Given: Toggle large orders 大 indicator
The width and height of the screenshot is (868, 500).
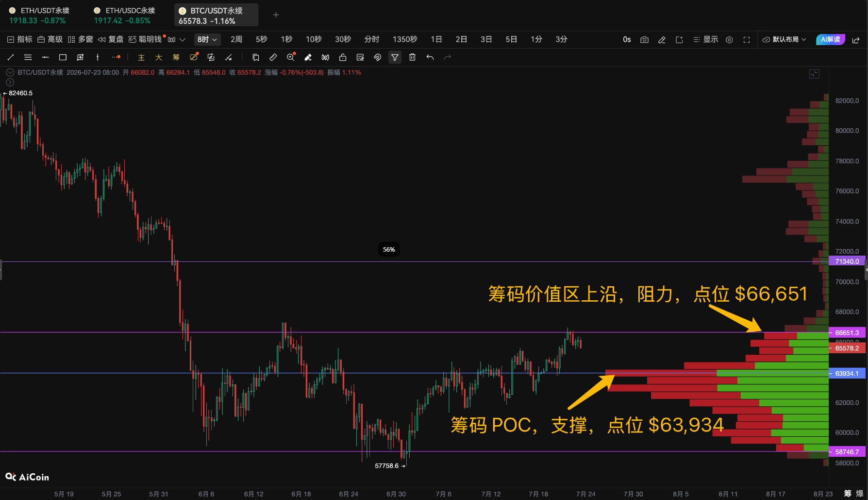Looking at the screenshot, I should coord(159,57).
